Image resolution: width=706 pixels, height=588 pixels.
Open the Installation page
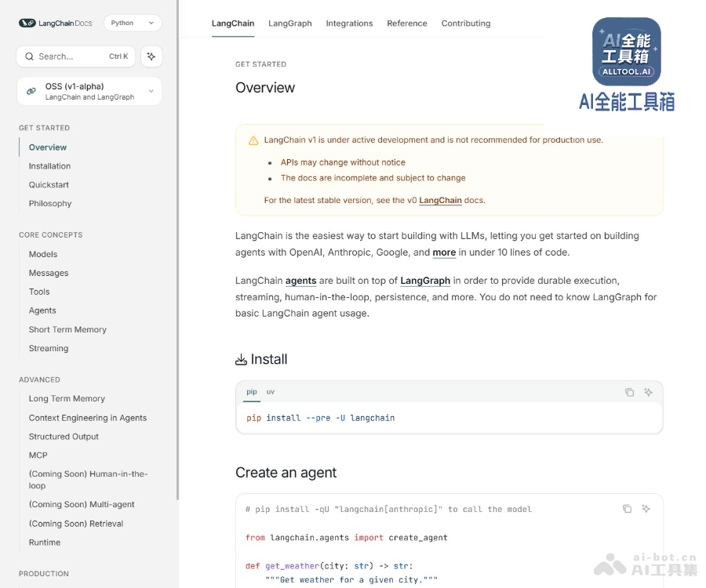tap(49, 166)
